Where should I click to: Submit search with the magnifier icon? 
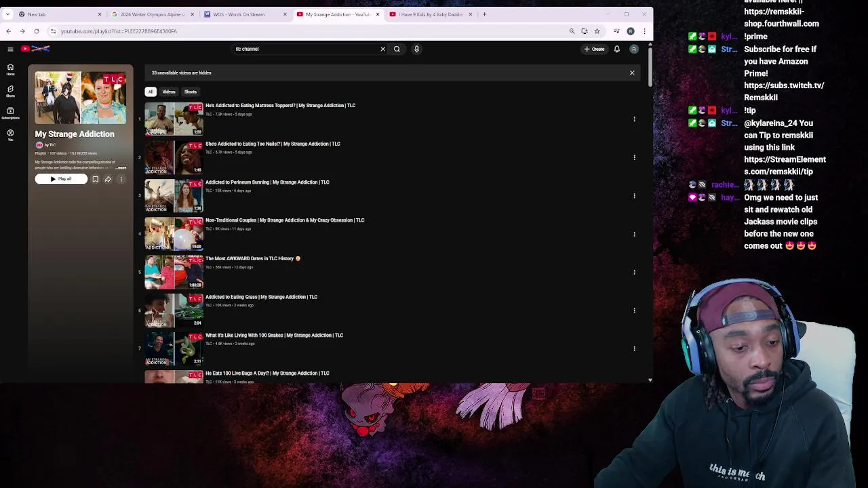point(397,49)
